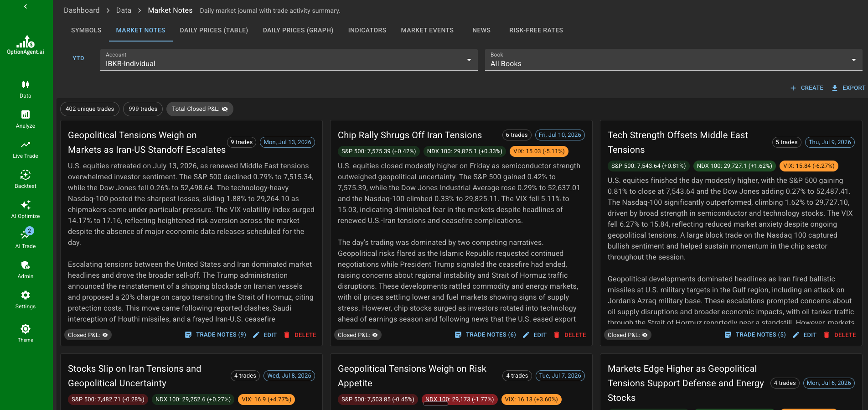Open Trade Notes (6) label for Jul 10
Screen dimensions: 868x410
pos(491,335)
